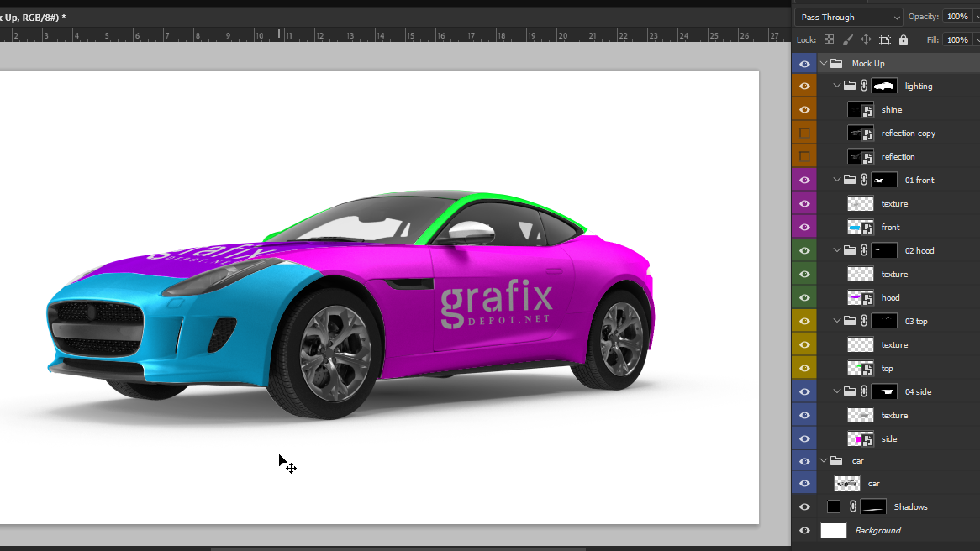
Task: Click the lock all padlock icon
Action: coord(903,39)
